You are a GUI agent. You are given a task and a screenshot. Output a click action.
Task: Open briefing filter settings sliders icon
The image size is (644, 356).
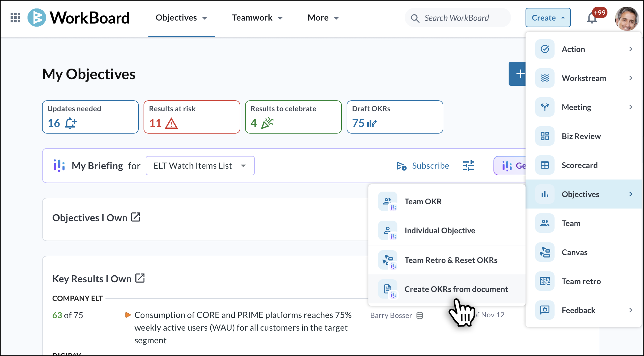pyautogui.click(x=469, y=166)
